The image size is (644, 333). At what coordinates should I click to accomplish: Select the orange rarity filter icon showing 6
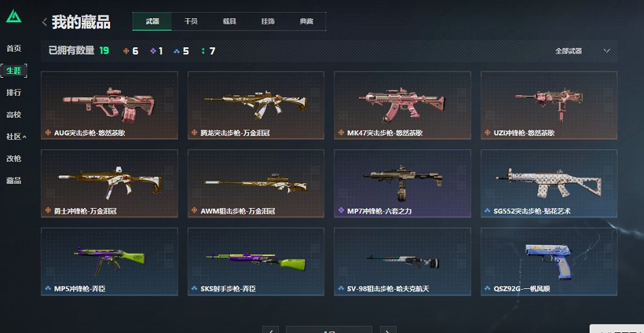click(x=126, y=51)
